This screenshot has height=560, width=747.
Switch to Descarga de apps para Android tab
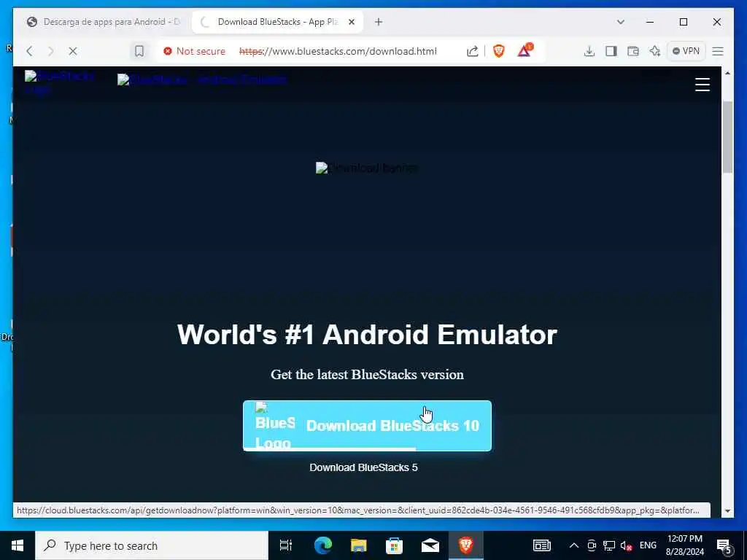click(x=104, y=22)
